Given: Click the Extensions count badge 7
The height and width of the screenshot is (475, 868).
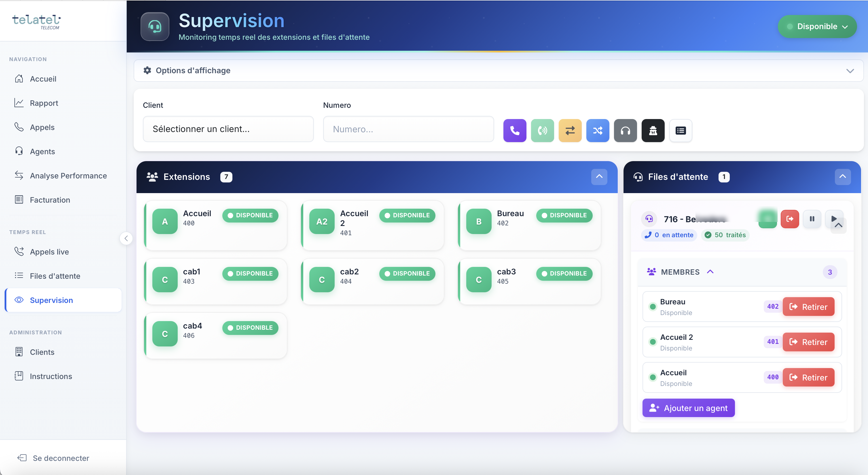Looking at the screenshot, I should pos(226,177).
